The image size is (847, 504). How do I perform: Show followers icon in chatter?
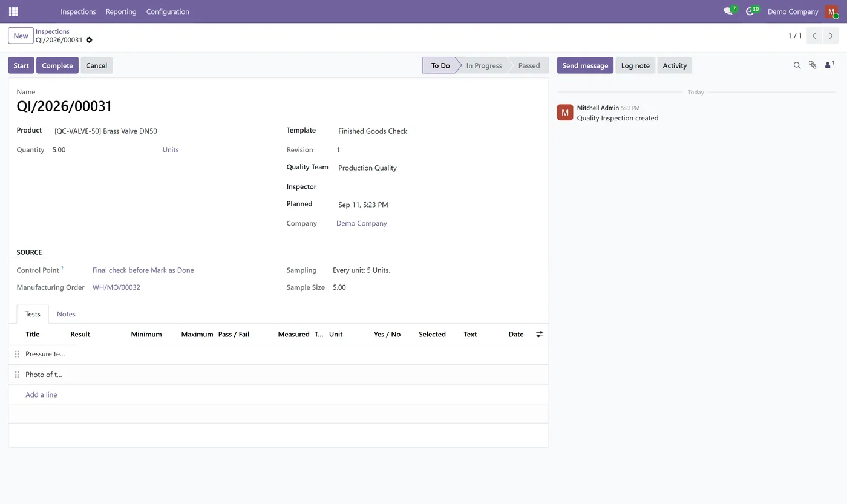[829, 65]
